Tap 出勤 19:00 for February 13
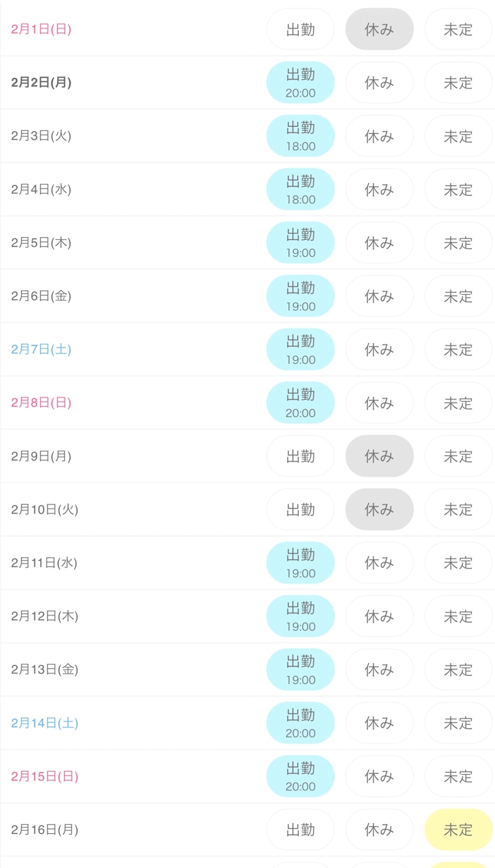Viewport: 495px width, 868px height. 301,670
